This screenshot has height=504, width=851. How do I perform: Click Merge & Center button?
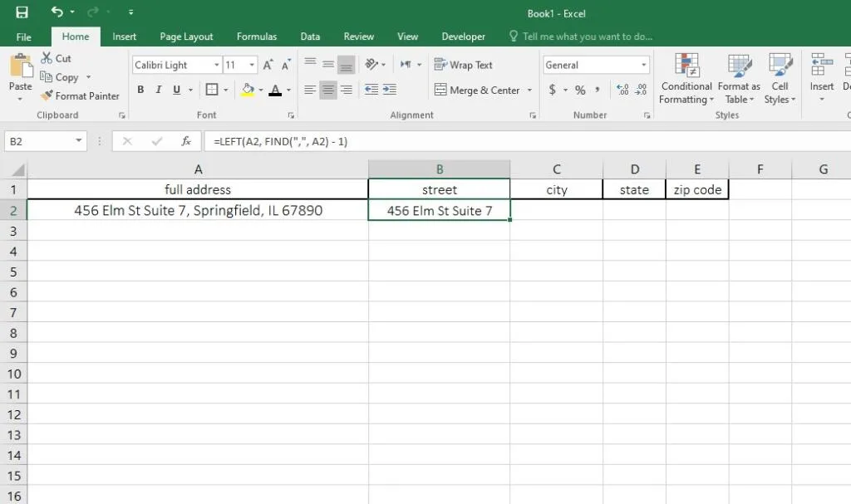477,90
